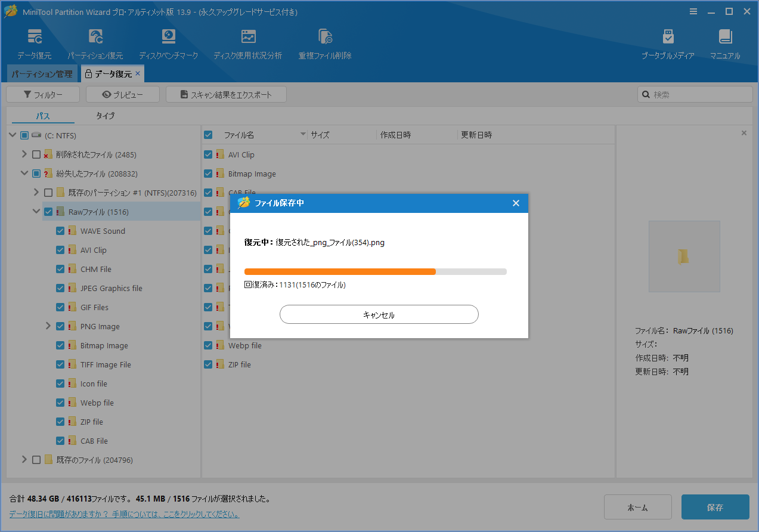Check 既存のパーティション #1 checkbox
This screenshot has width=759, height=532.
(x=48, y=193)
